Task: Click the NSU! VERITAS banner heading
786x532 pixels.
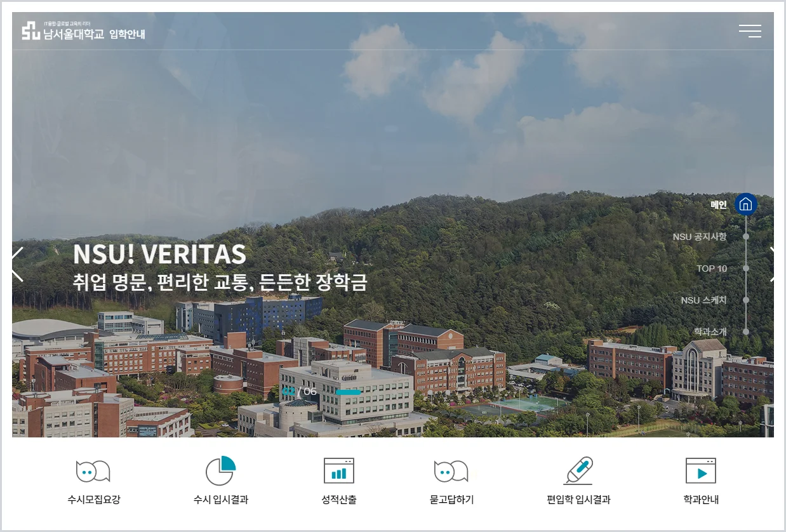Action: pyautogui.click(x=159, y=254)
